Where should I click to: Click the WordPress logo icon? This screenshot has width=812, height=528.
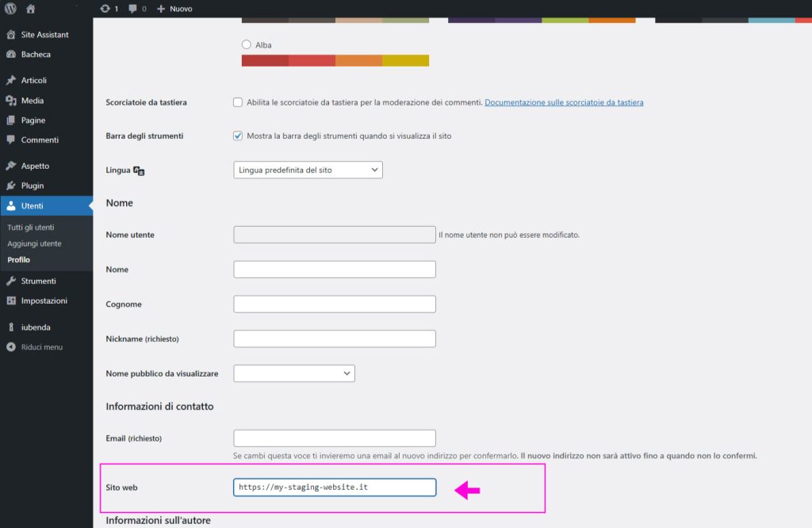(x=10, y=9)
